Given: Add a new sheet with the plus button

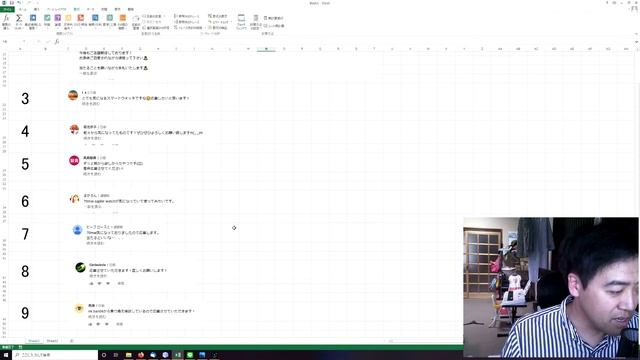Looking at the screenshot, I should (x=72, y=341).
